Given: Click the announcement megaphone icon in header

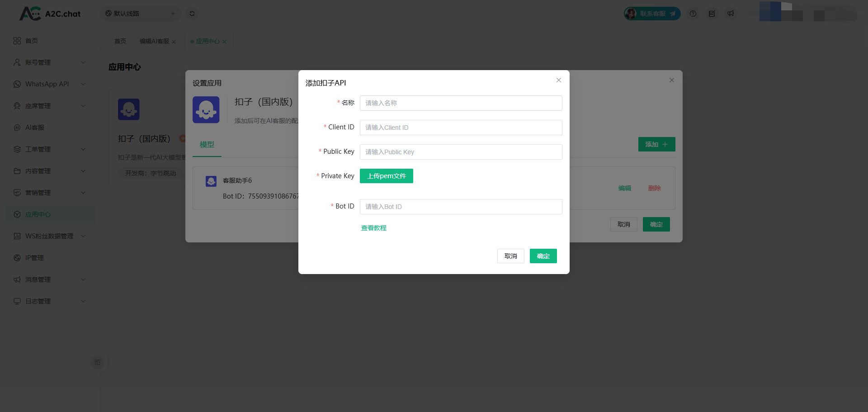Looking at the screenshot, I should point(731,14).
